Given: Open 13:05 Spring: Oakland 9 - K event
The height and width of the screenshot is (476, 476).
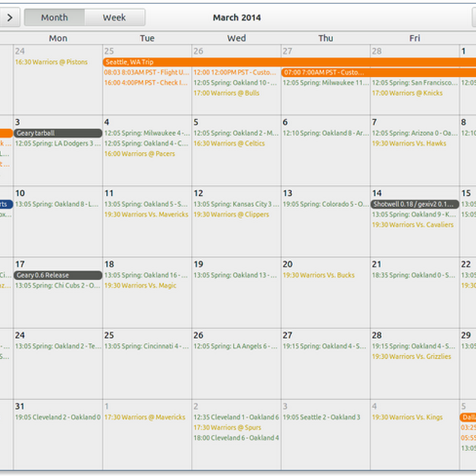Looking at the screenshot, I should pyautogui.click(x=414, y=214).
